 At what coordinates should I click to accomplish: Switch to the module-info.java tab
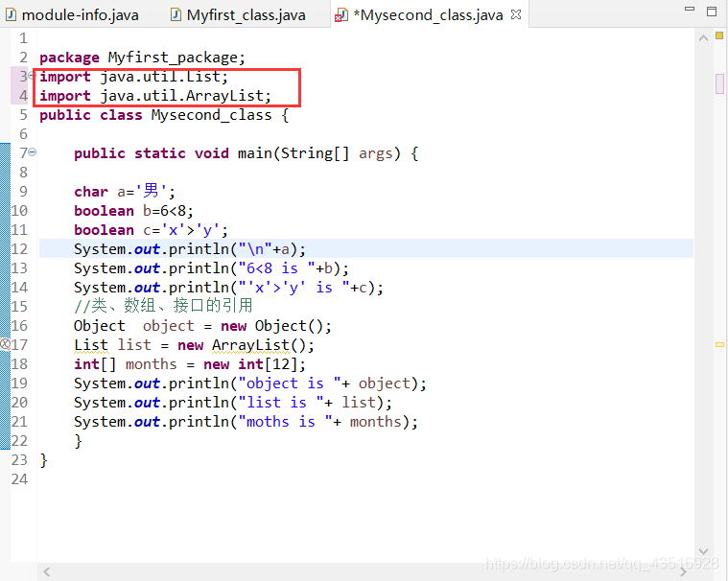click(72, 14)
